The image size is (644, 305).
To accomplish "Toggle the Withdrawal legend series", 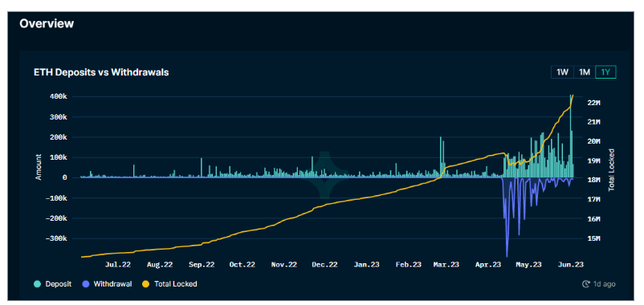I will pyautogui.click(x=107, y=283).
